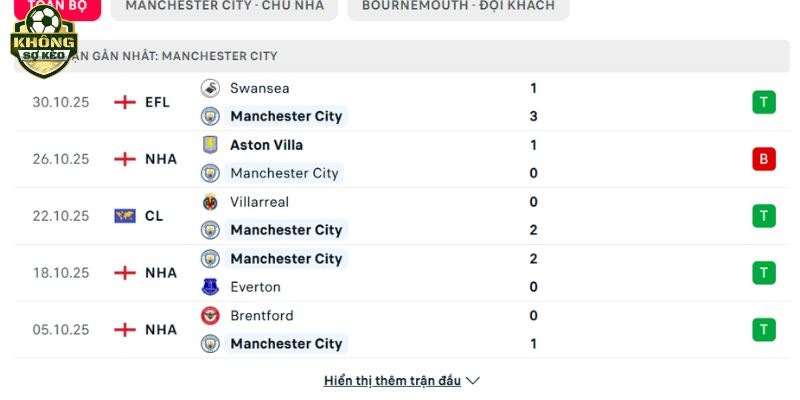Click the Hiển thị thêm trận đấu link
Image resolution: width=800 pixels, height=400 pixels.
tap(392, 381)
